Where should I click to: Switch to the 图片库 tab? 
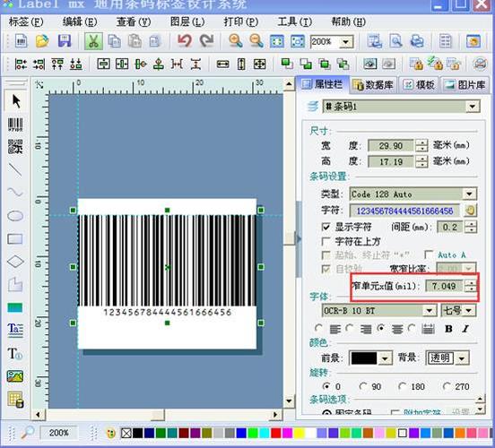tap(465, 84)
